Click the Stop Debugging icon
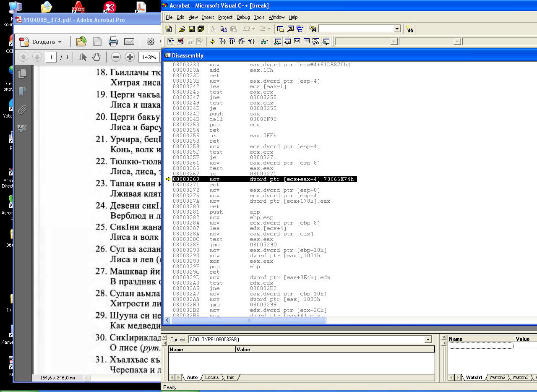This screenshot has width=537, height=392. [180, 42]
